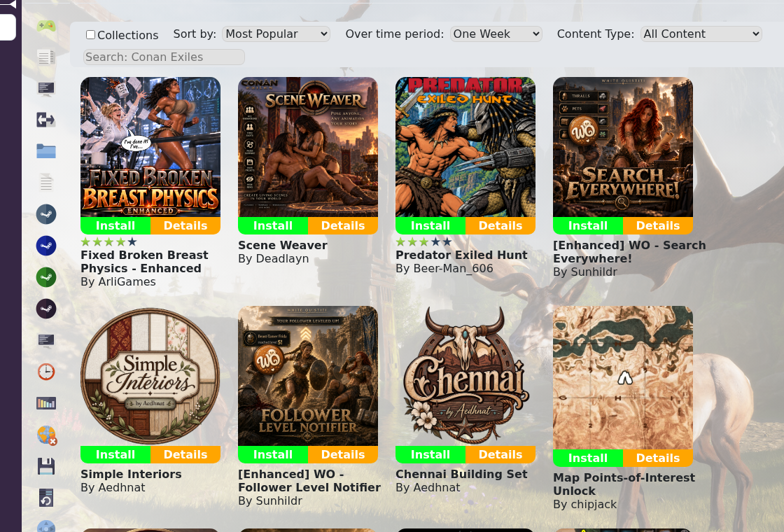Click 'By Deadlayn' author text

(x=274, y=258)
